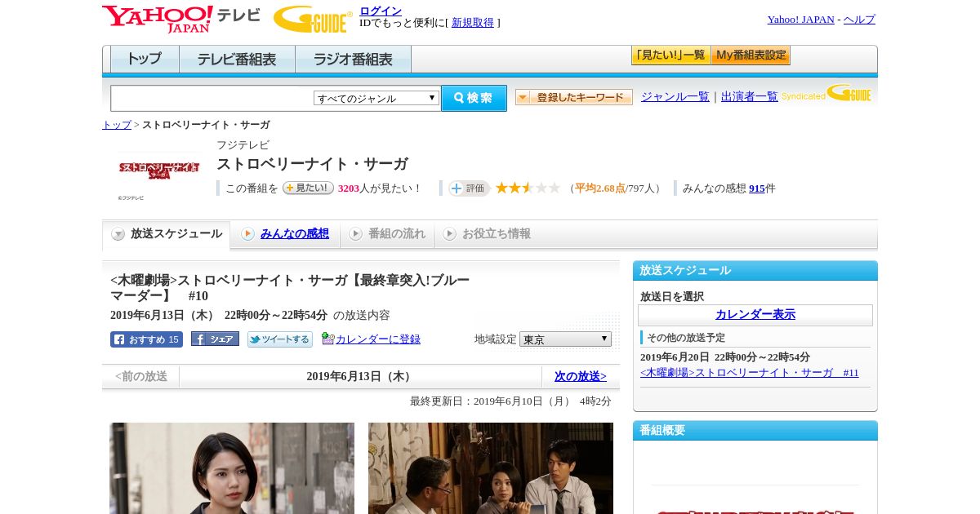Click the 次の放送> next broadcast link

(x=581, y=376)
